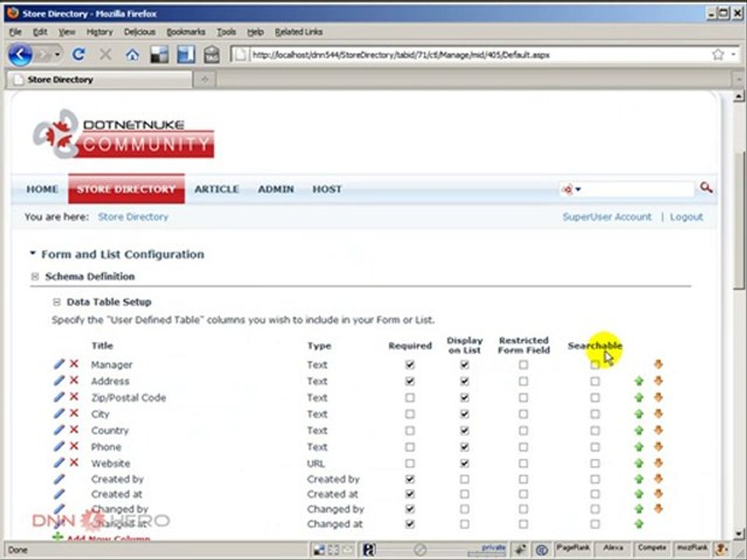Go to Firefox home page icon

tap(132, 54)
